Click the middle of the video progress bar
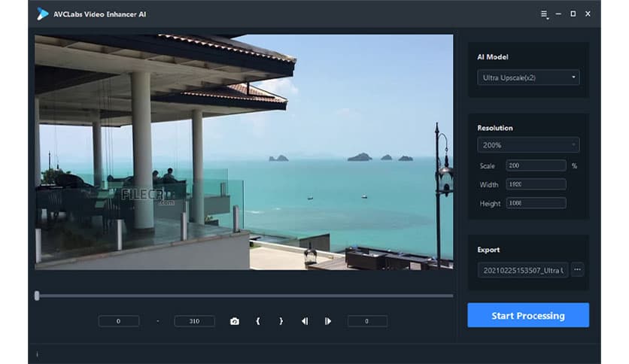The image size is (629, 364). point(245,296)
